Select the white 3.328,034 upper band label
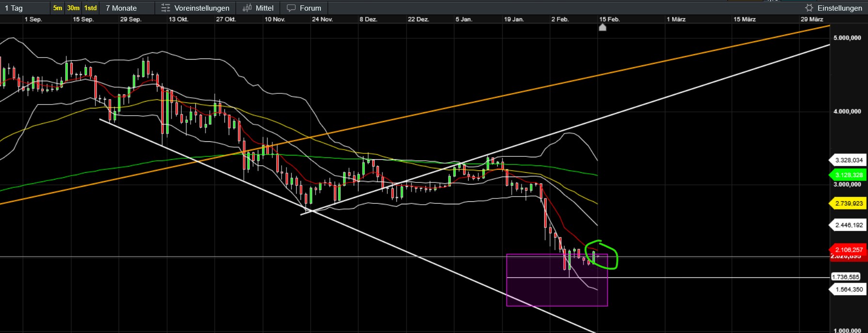 point(849,160)
